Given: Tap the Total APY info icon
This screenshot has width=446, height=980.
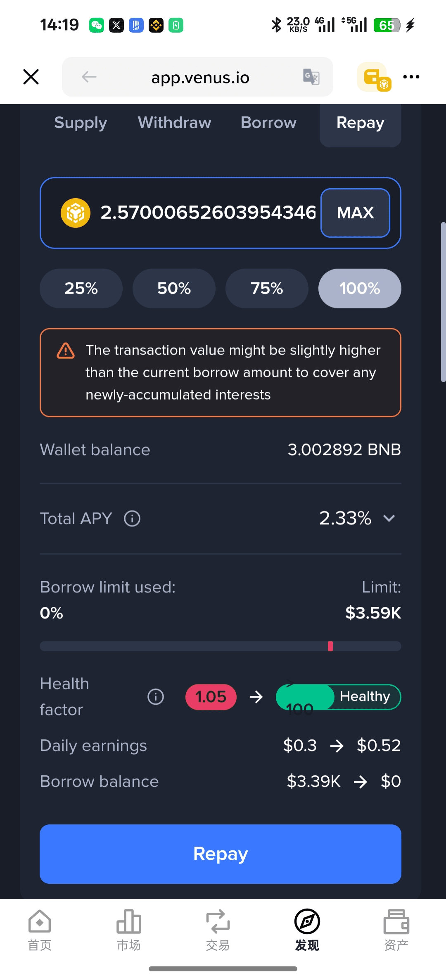Looking at the screenshot, I should 132,518.
